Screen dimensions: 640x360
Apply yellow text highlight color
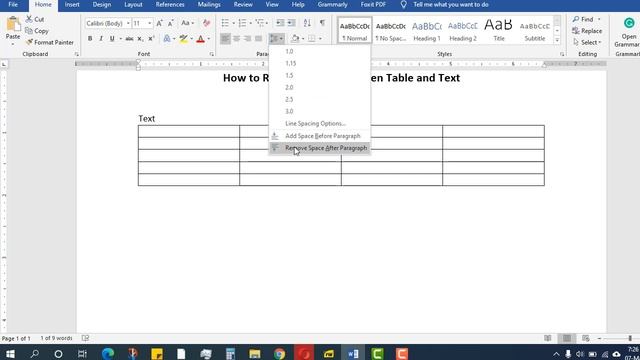[x=184, y=39]
